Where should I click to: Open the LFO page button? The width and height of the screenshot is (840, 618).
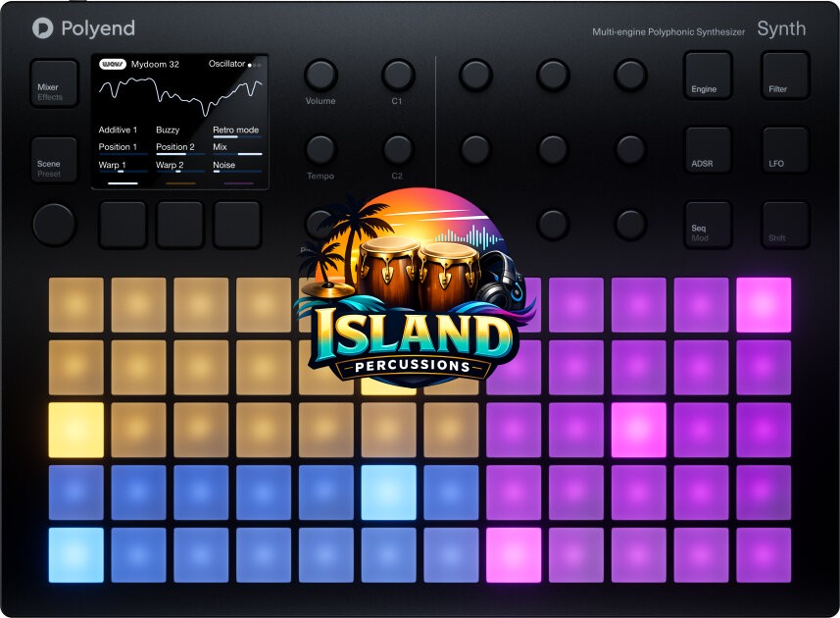pos(785,149)
